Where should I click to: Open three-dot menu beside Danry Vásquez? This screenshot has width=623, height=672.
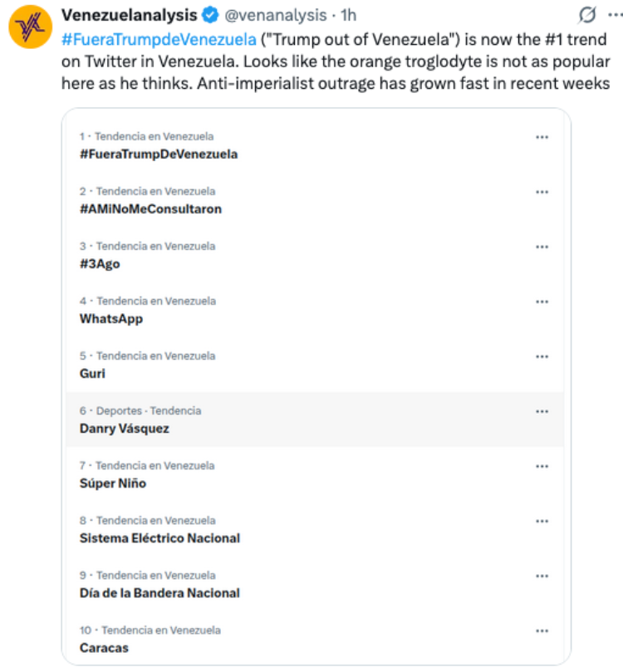(x=542, y=411)
